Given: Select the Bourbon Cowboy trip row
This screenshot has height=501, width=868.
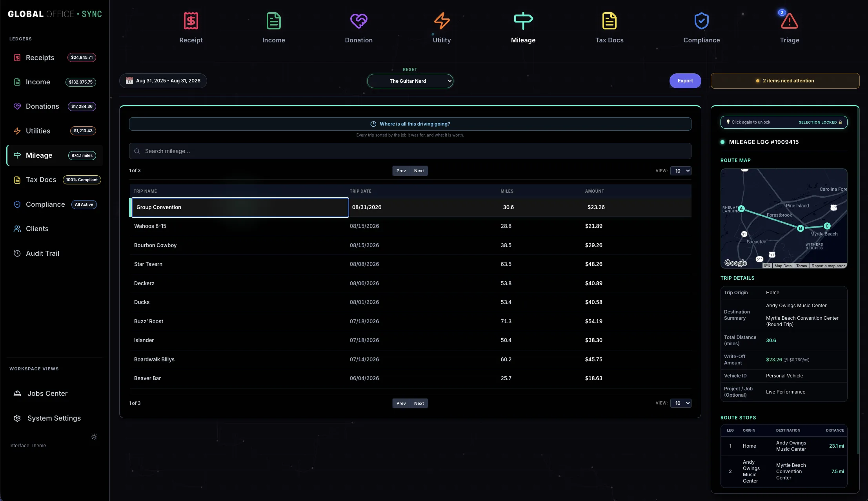Looking at the screenshot, I should (x=410, y=245).
